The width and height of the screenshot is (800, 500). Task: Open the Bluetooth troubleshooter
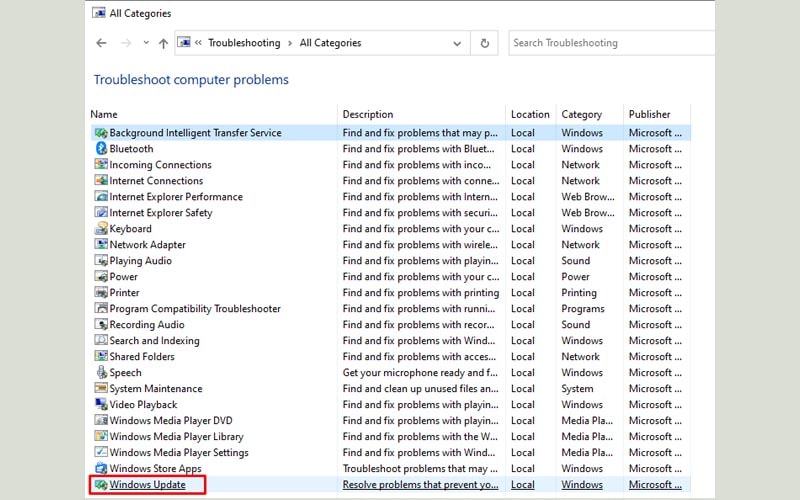pos(131,148)
